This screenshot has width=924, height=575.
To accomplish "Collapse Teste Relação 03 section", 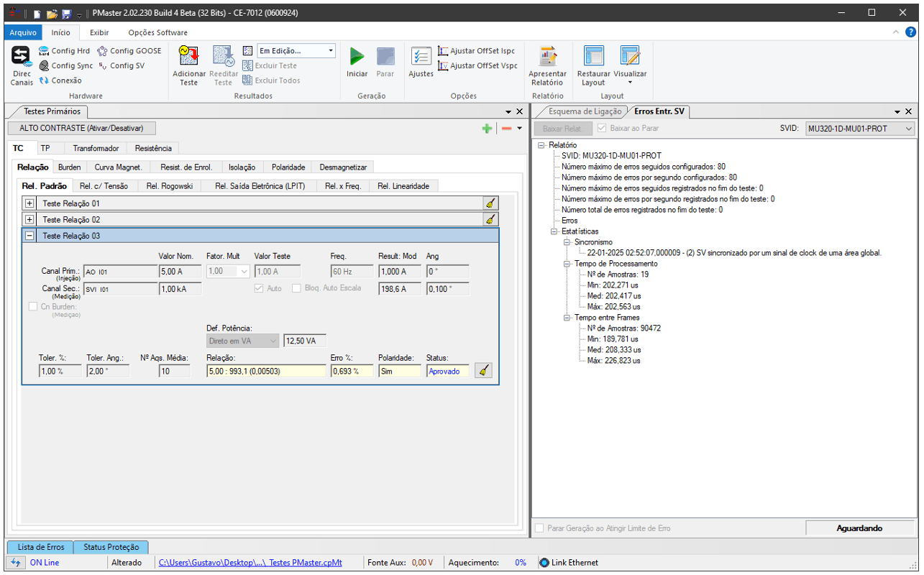I will 29,236.
